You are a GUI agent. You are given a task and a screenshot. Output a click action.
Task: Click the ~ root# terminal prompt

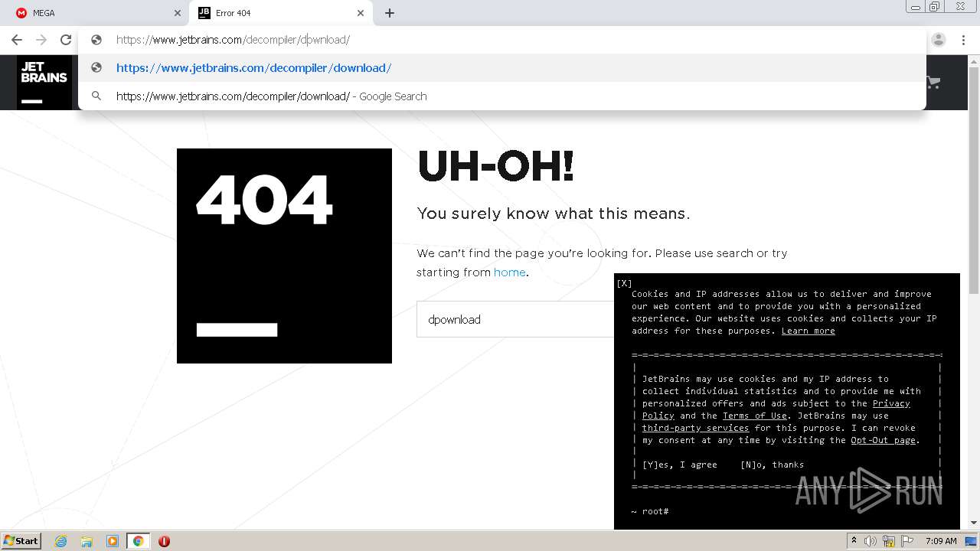[650, 511]
